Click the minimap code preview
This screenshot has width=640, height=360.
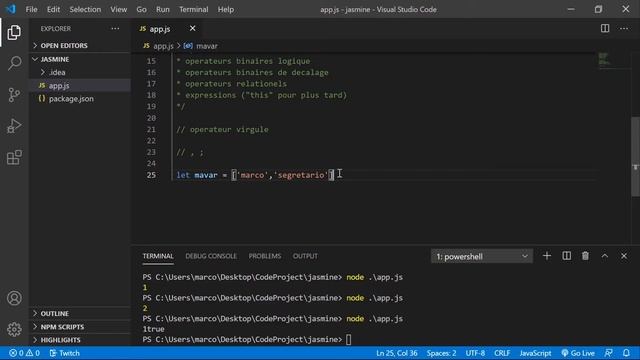[604, 59]
